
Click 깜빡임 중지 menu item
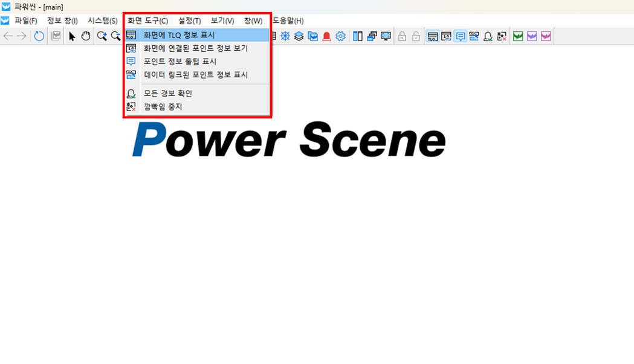click(x=163, y=107)
